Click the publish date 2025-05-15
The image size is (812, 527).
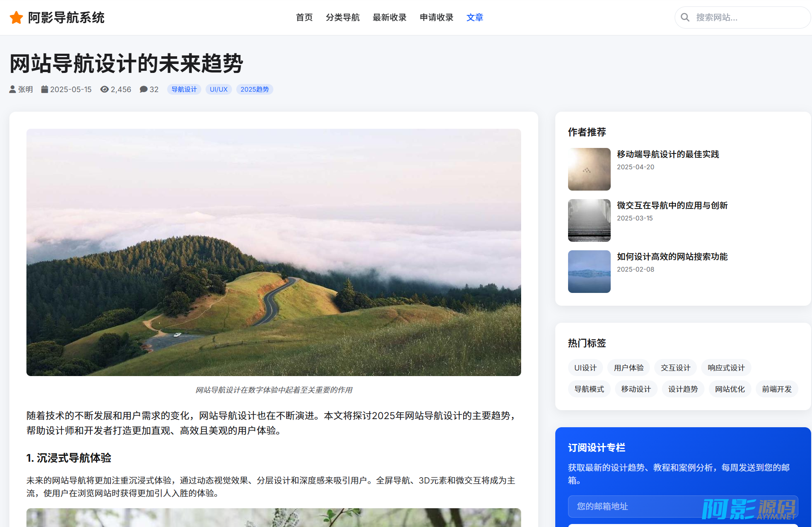71,89
